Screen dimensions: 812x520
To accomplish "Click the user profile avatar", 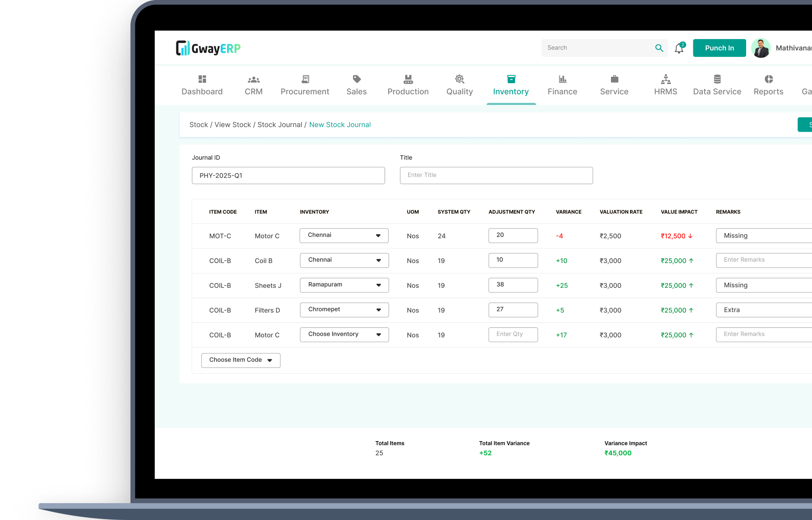I will point(761,48).
